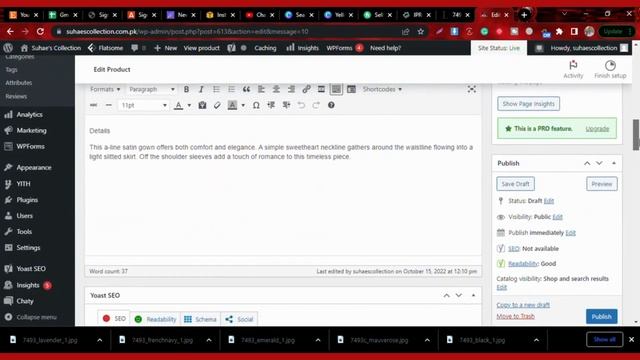Open Activity panel
Image resolution: width=640 pixels, height=360 pixels.
[x=573, y=69]
